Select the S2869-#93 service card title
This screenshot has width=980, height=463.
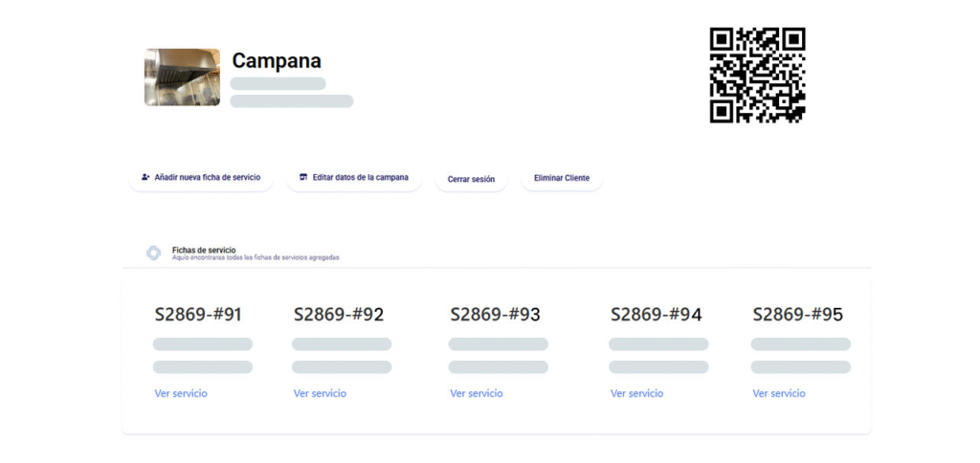tap(495, 315)
